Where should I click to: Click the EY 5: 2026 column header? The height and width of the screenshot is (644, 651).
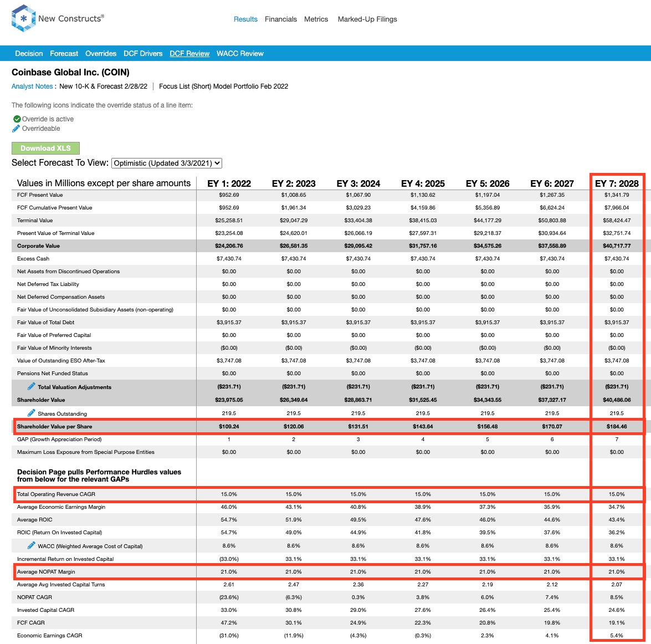[488, 183]
